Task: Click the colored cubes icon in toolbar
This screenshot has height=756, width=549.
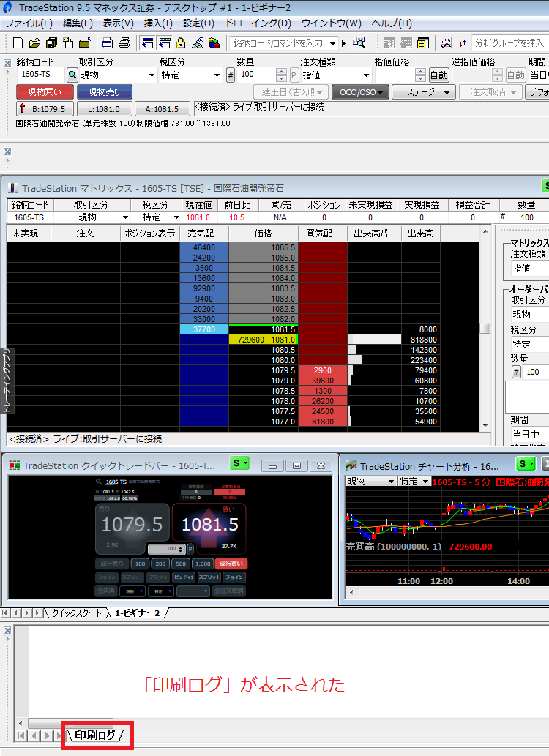Action: 214,43
